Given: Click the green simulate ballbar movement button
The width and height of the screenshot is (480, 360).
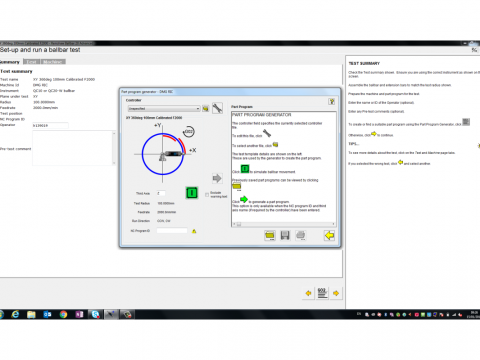Looking at the screenshot, I should 192,193.
